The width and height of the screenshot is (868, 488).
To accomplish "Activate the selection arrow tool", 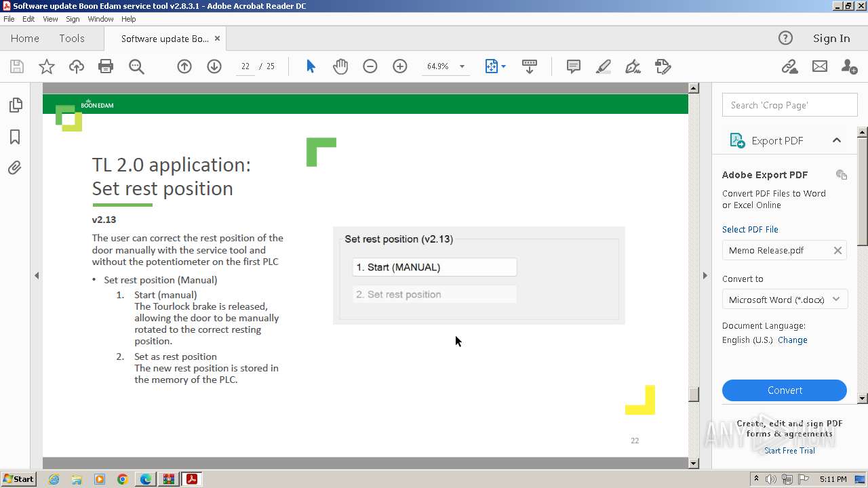I will (x=311, y=66).
